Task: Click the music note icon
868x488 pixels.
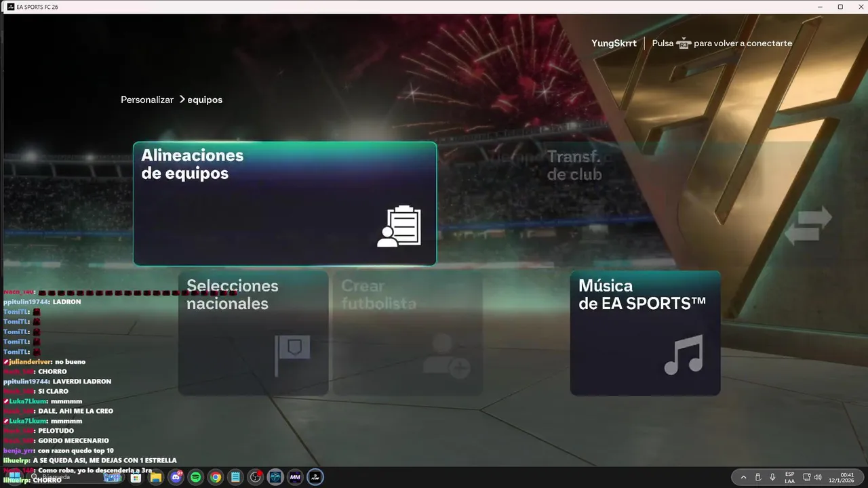Action: (x=684, y=354)
